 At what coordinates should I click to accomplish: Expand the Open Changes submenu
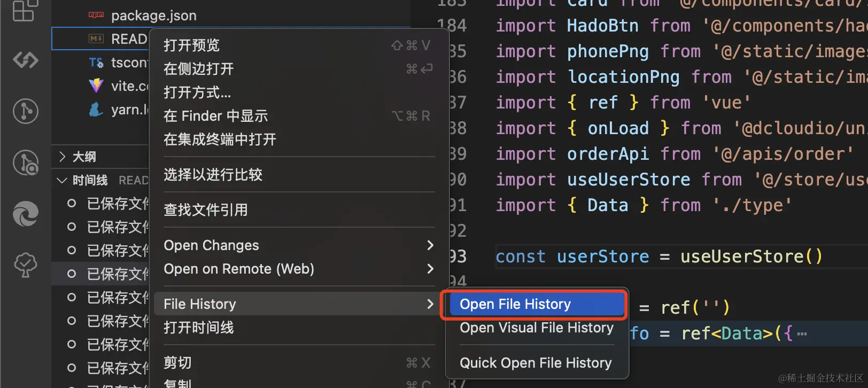point(299,245)
